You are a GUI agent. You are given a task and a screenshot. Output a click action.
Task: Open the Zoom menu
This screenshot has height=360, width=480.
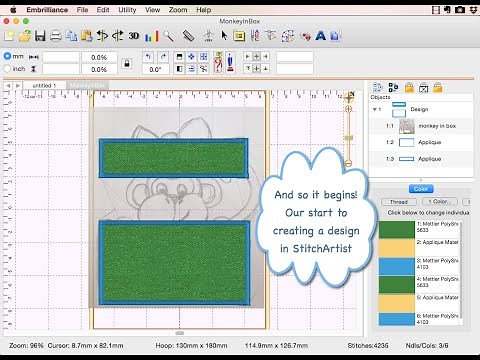tap(178, 10)
